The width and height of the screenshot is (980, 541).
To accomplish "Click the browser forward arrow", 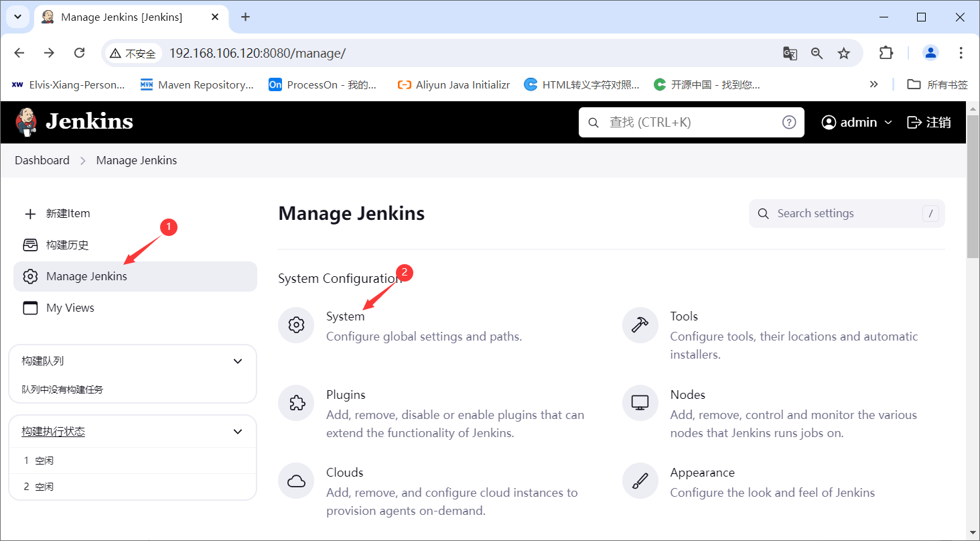I will click(49, 53).
